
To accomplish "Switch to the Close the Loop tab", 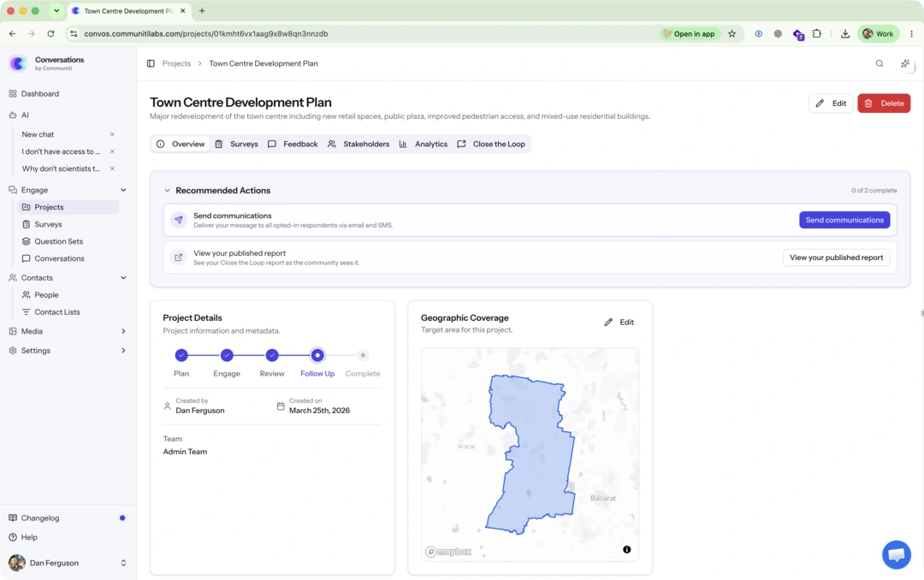I will pyautogui.click(x=491, y=144).
